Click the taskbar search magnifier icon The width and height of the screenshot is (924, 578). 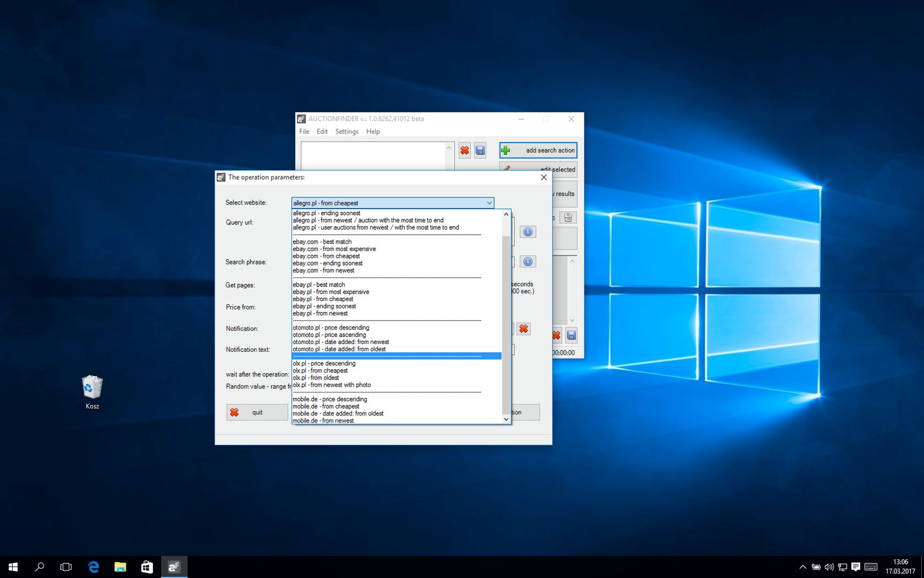[x=40, y=567]
